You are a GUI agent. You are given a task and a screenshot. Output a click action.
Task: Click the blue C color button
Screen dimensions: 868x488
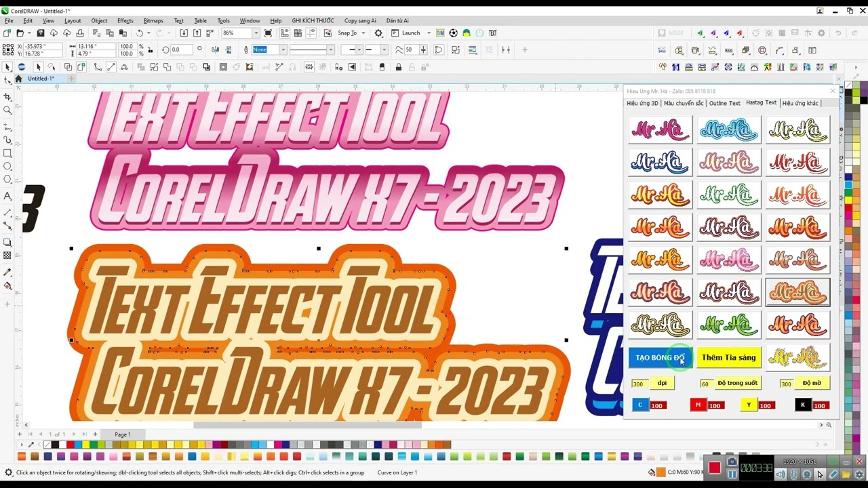point(640,405)
